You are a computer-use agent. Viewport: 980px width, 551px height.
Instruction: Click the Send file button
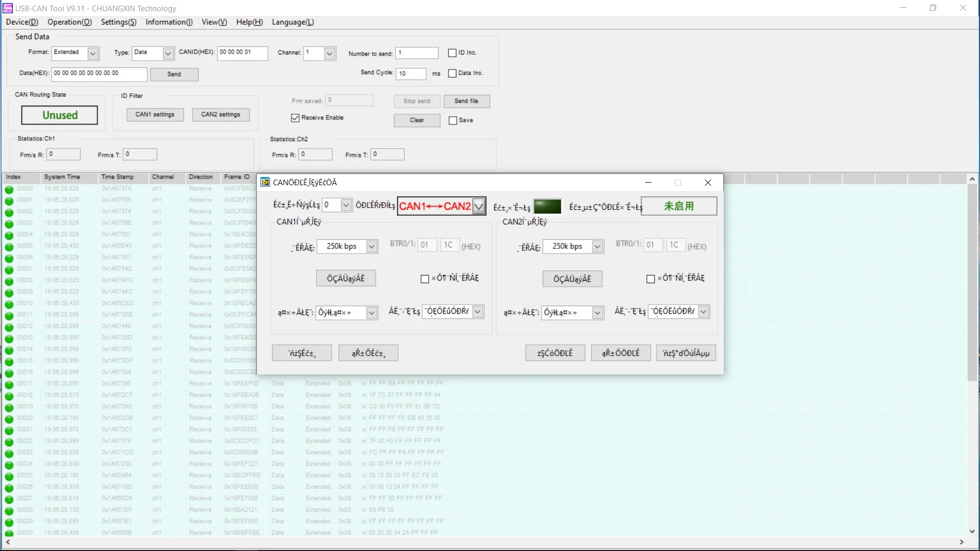pyautogui.click(x=467, y=101)
